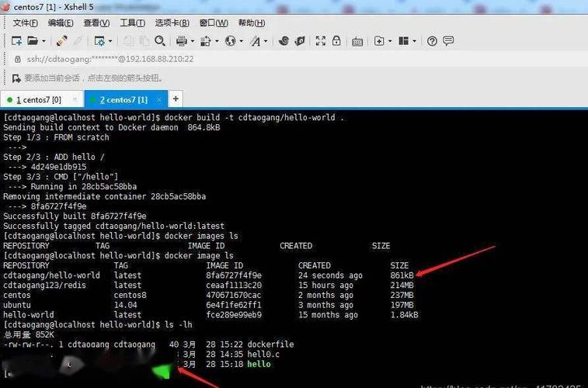The height and width of the screenshot is (388, 588).
Task: Click the padlock Lock Screen icon
Action: (x=336, y=40)
